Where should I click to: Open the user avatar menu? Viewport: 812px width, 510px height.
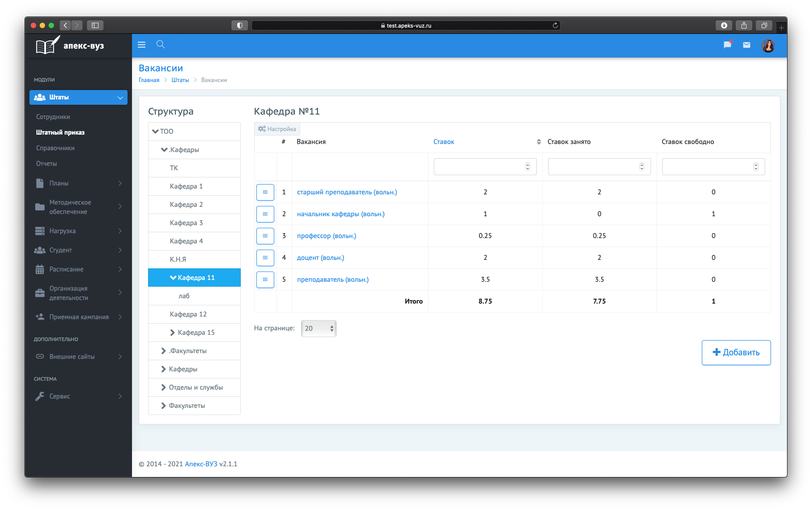click(768, 45)
